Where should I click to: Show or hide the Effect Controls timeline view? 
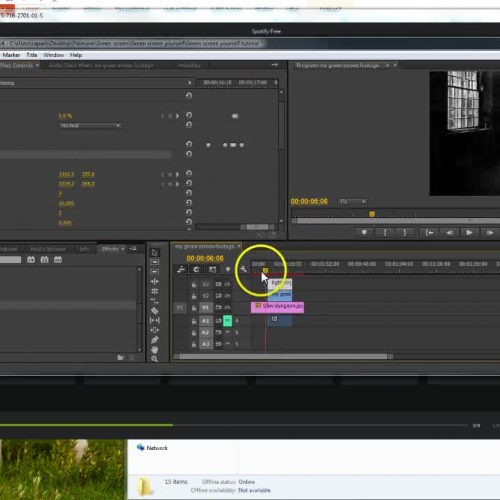(x=190, y=83)
